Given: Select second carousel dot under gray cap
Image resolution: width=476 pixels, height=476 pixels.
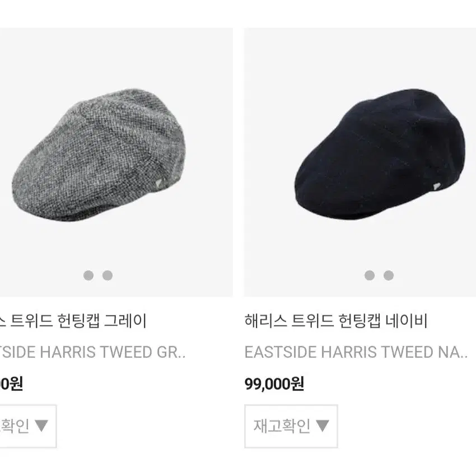Looking at the screenshot, I should tap(108, 276).
